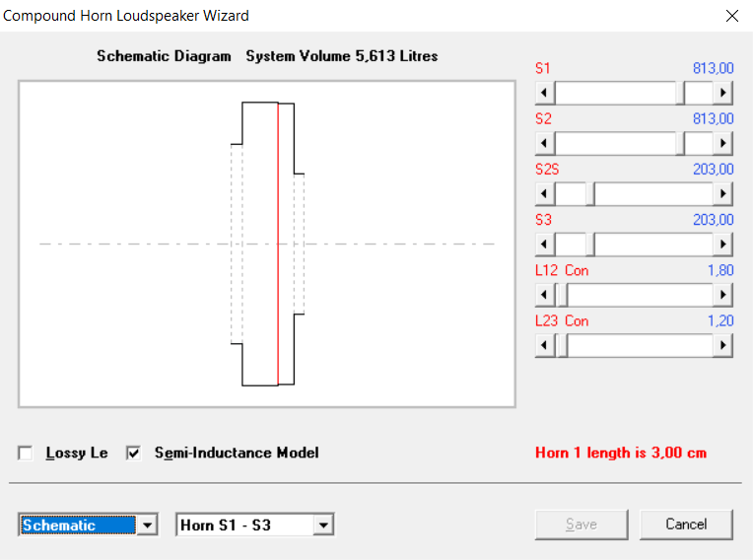Expand the Horn S1 - S3 dropdown

coord(323,525)
